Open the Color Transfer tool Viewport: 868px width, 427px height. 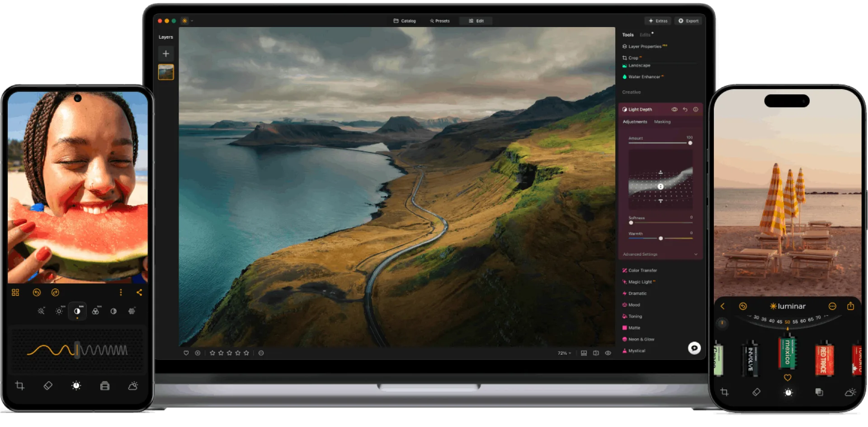pyautogui.click(x=640, y=271)
